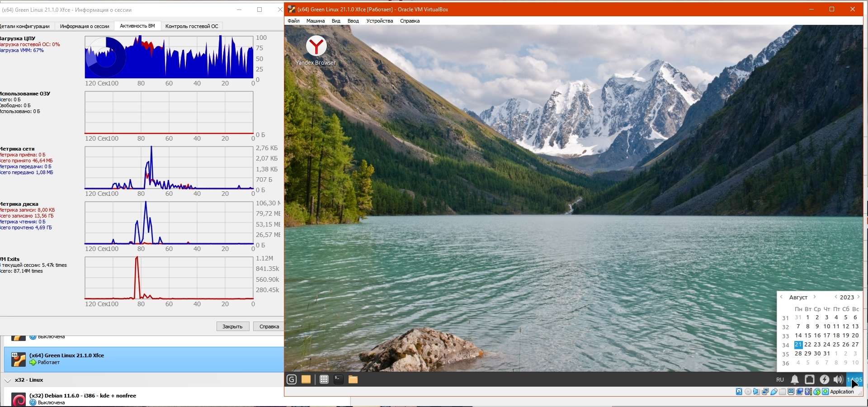Open the application grid launcher in the panel
The height and width of the screenshot is (407, 868).
[x=324, y=379]
